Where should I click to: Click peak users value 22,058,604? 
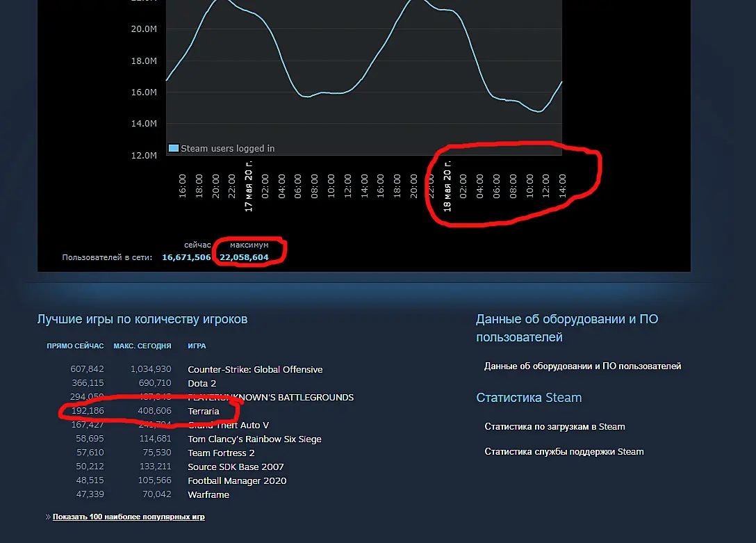pyautogui.click(x=244, y=257)
